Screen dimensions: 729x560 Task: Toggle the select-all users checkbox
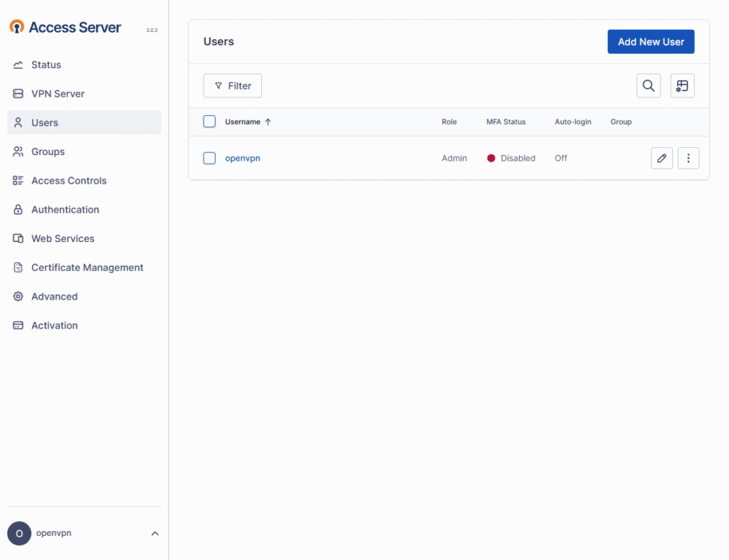209,122
